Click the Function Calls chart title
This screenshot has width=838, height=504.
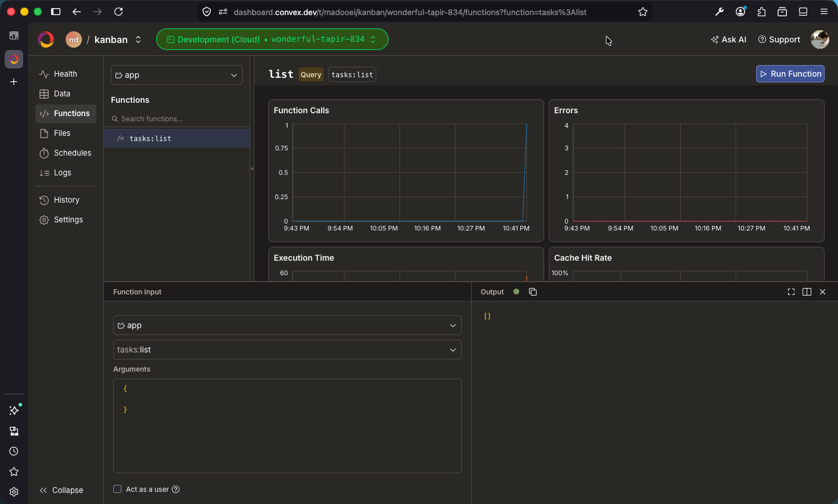tap(301, 110)
